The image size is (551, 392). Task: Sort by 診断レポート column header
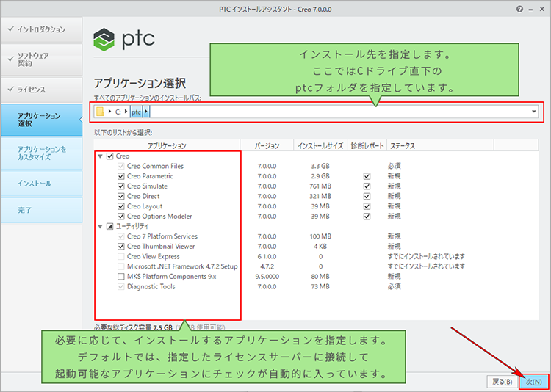[367, 146]
